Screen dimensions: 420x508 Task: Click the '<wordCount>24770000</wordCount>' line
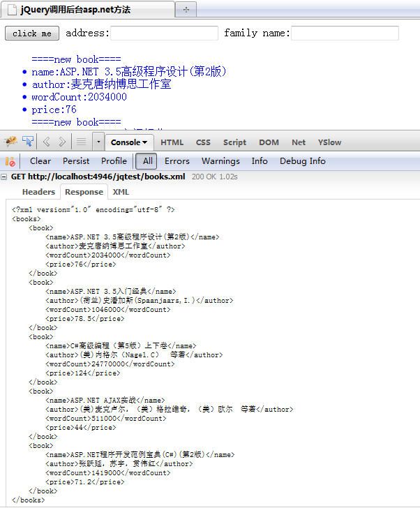pyautogui.click(x=110, y=364)
